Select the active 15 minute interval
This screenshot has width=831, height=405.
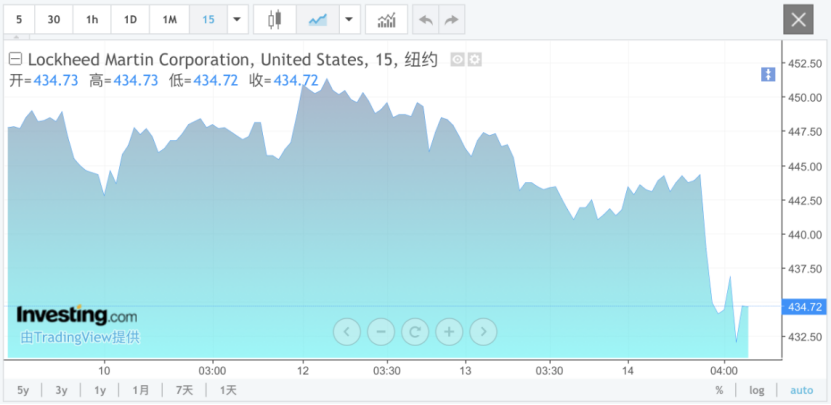(x=208, y=20)
